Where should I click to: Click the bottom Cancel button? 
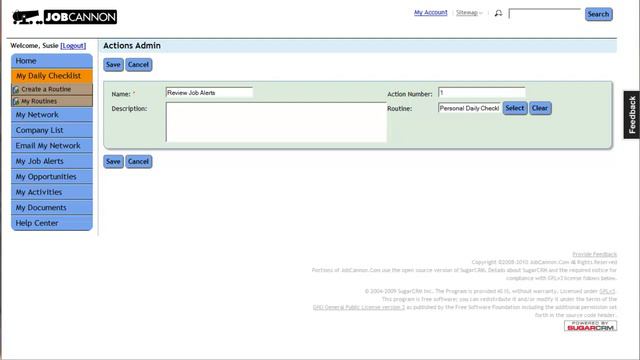click(x=138, y=162)
